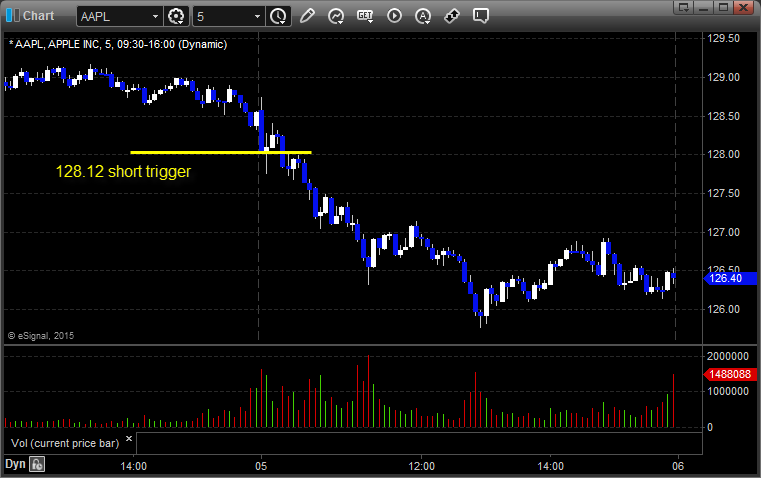The height and width of the screenshot is (478, 761).
Task: Open the AAPL symbol dropdown
Action: pos(155,16)
